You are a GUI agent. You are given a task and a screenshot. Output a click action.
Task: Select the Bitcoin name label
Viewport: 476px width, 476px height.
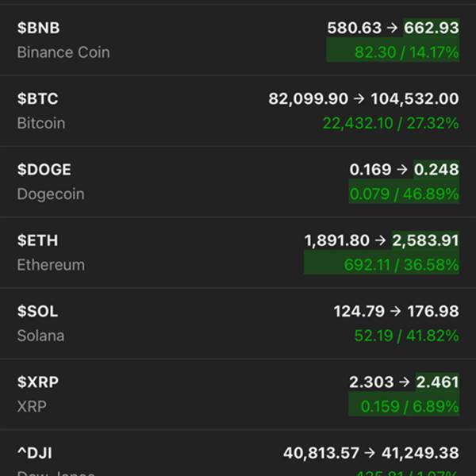[41, 123]
